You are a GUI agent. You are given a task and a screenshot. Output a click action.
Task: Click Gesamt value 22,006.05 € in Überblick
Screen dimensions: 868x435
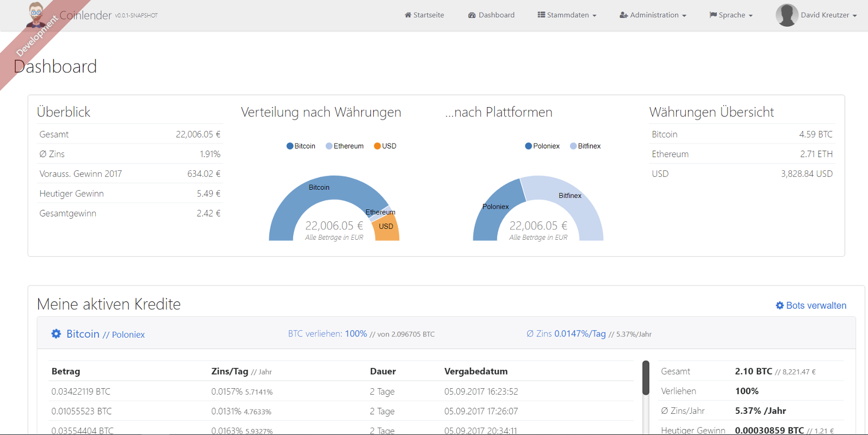(198, 134)
